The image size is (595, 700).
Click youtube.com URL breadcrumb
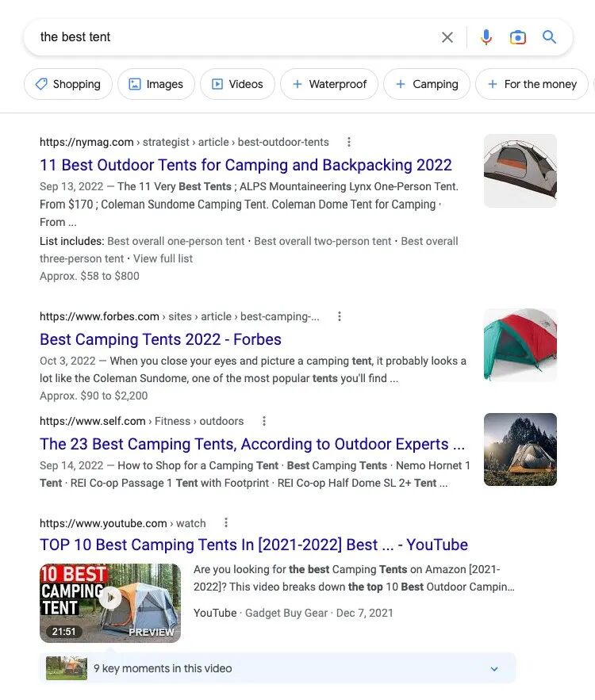(123, 523)
